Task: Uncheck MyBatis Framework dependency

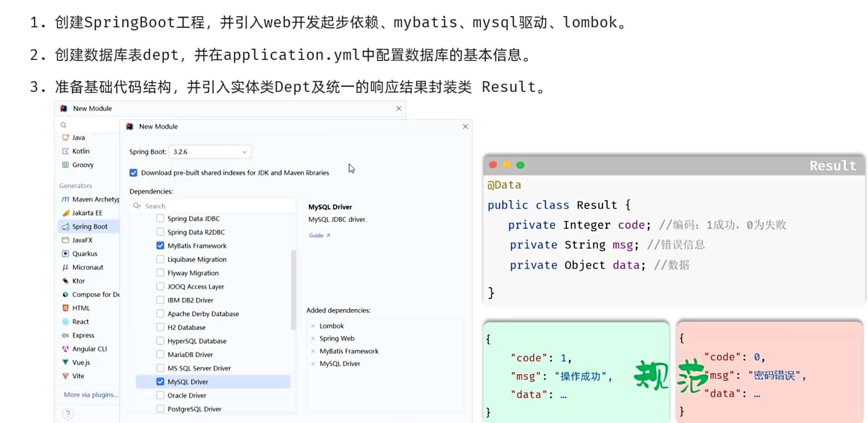Action: (x=160, y=246)
